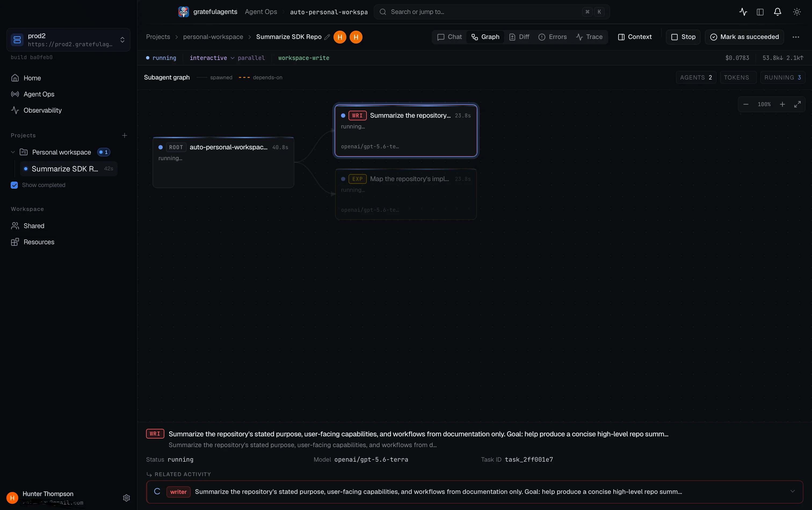812x510 pixels.
Task: Click the first orange H avatar
Action: (x=340, y=37)
